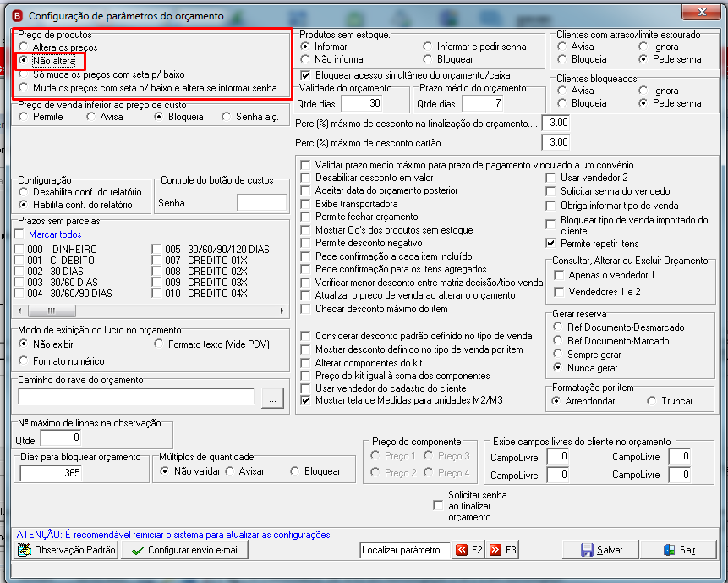This screenshot has height=583, width=728.
Task: Click right arrow of Prazos list scrollbar
Action: [x=282, y=311]
